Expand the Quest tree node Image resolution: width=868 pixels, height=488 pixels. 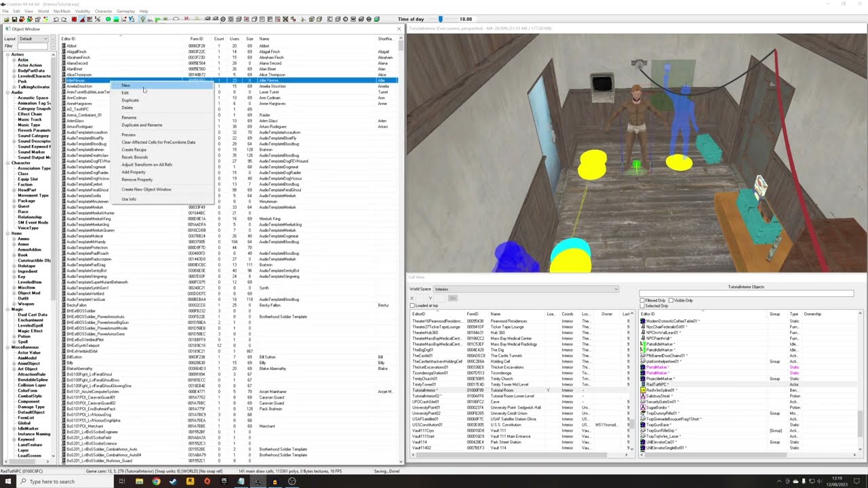click(14, 206)
